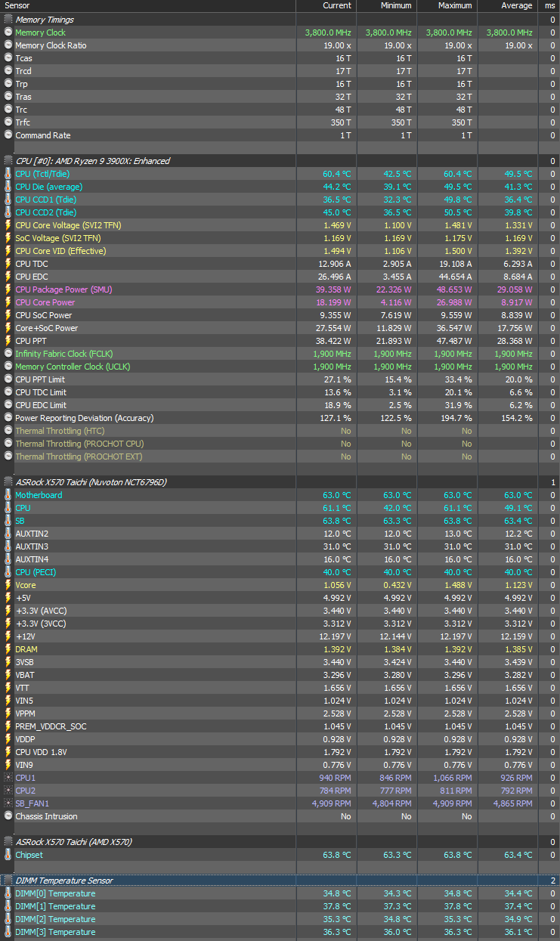Select the CPU EDC Limit row
Screen dimensions: 560x941
coord(280,405)
